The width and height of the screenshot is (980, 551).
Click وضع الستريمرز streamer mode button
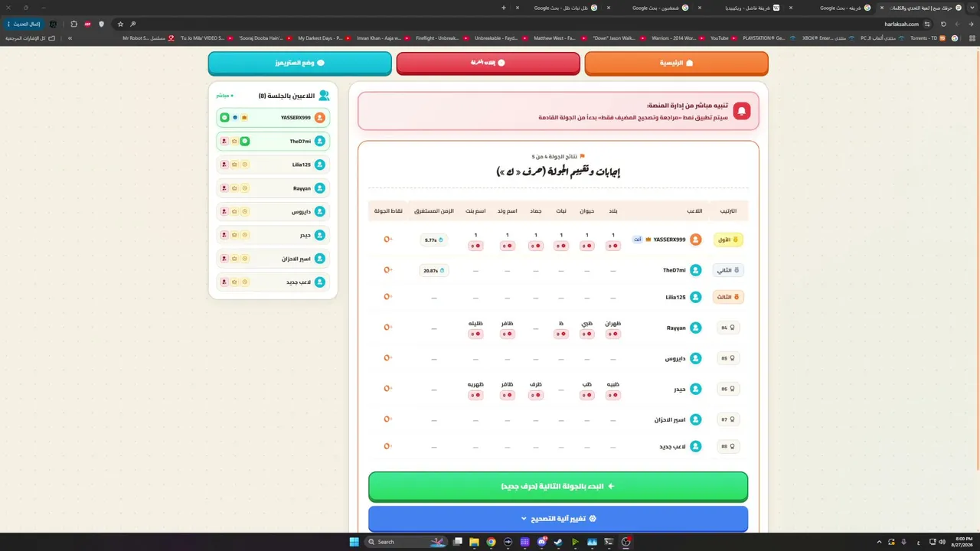tap(299, 64)
